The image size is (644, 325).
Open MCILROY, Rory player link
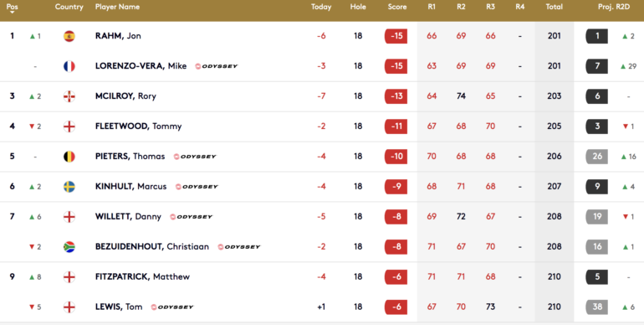click(125, 96)
